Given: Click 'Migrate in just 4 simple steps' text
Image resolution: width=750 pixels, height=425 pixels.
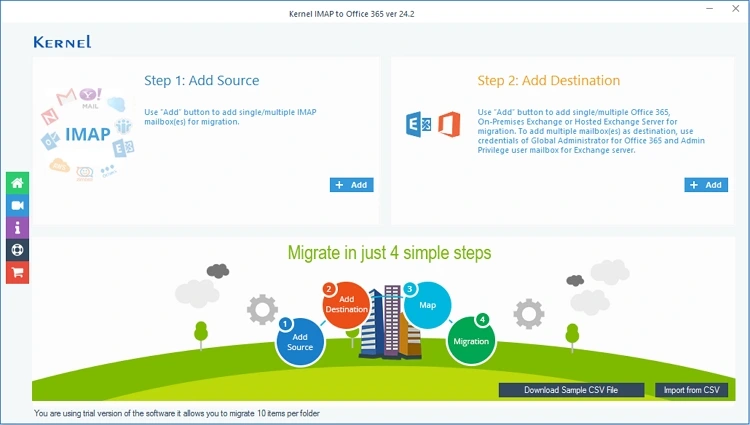Looking at the screenshot, I should pyautogui.click(x=389, y=253).
